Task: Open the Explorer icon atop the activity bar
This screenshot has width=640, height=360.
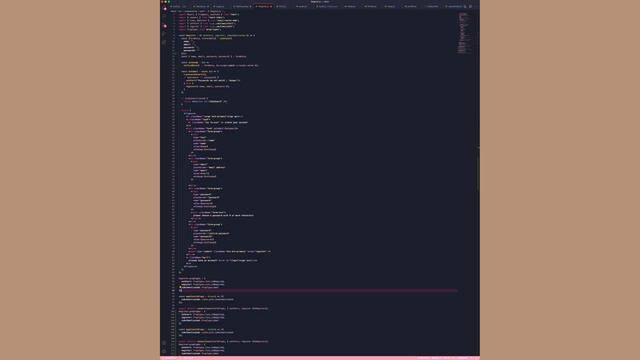Action: tap(164, 9)
